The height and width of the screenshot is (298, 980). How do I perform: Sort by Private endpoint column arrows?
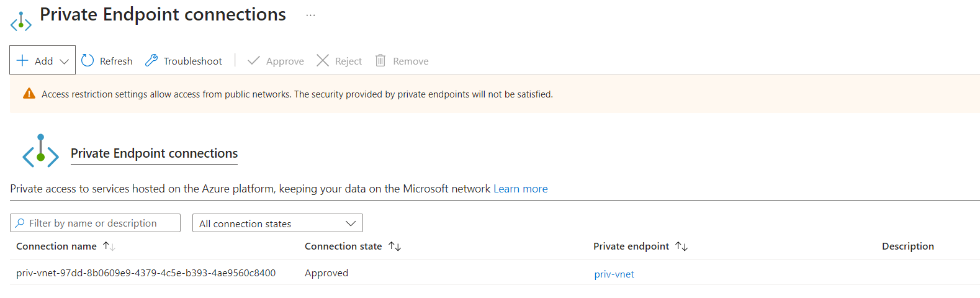click(x=681, y=246)
